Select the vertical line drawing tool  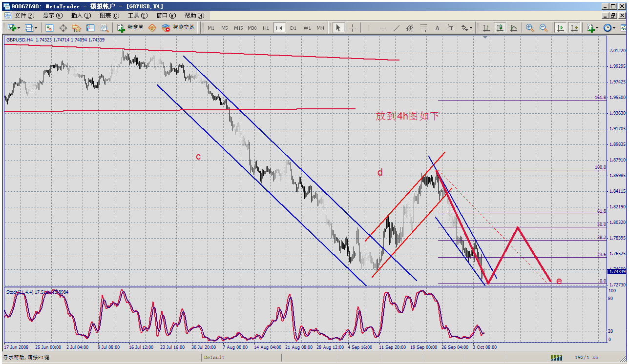(x=369, y=28)
